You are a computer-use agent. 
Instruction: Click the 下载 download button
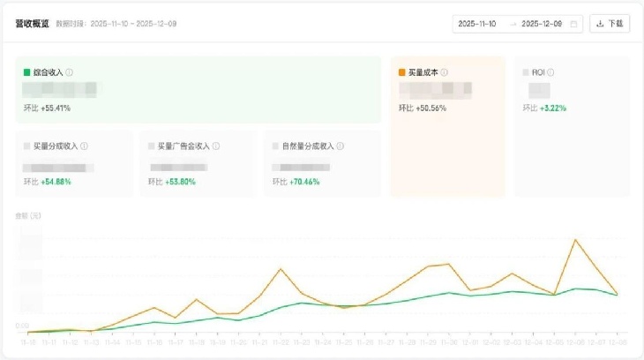610,24
